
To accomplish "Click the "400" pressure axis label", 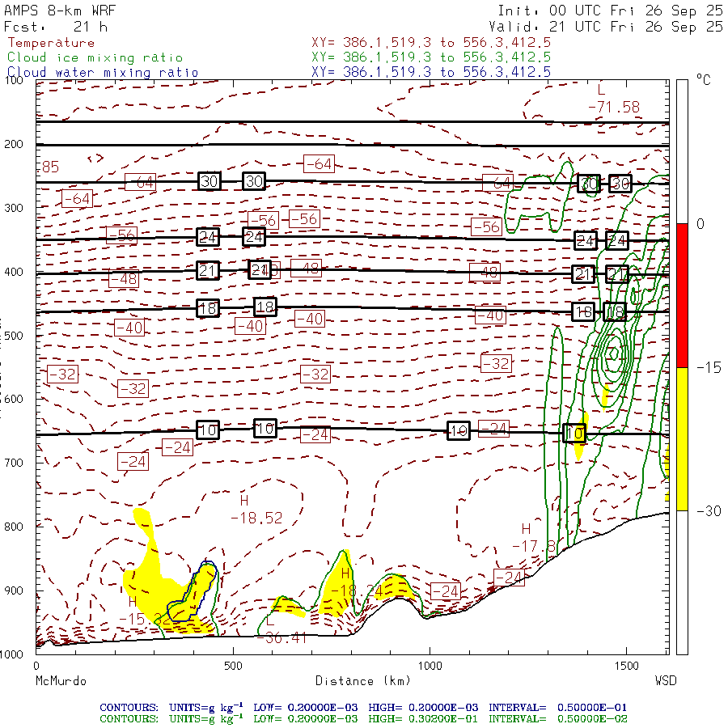I will (14, 272).
